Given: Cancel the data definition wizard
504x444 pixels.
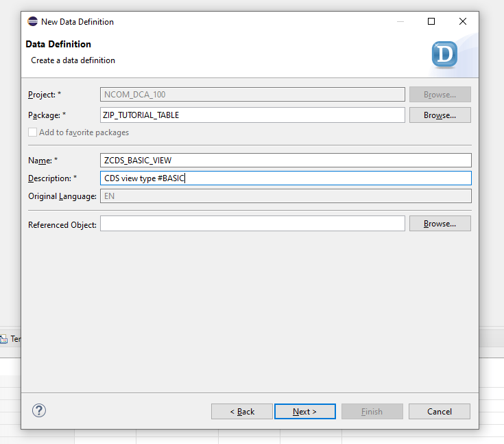Looking at the screenshot, I should [x=440, y=412].
